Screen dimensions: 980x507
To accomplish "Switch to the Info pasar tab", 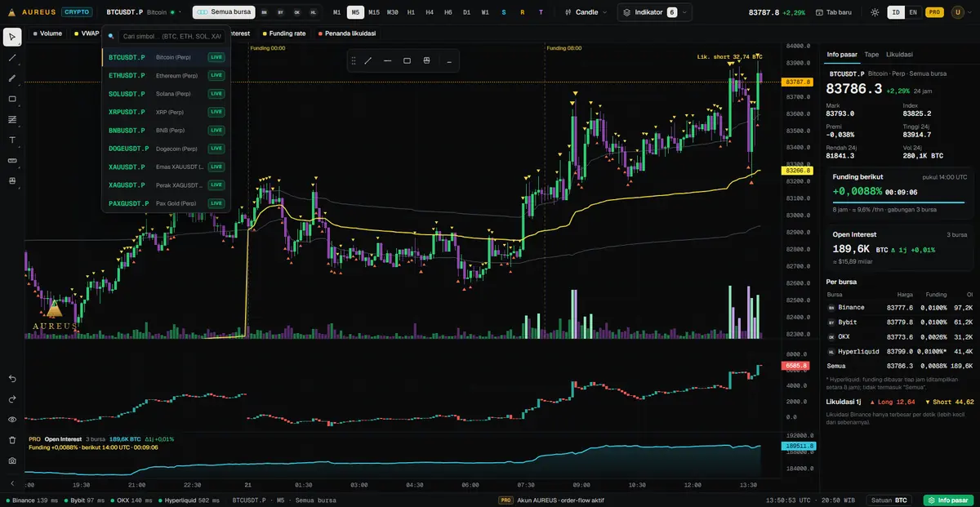I will click(842, 54).
